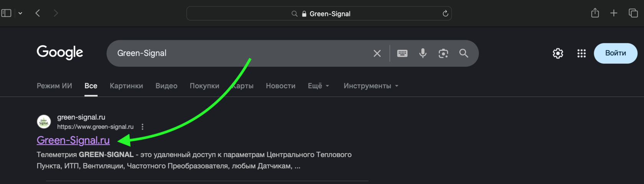Open the Новости tab
Image resolution: width=644 pixels, height=184 pixels.
(x=281, y=86)
